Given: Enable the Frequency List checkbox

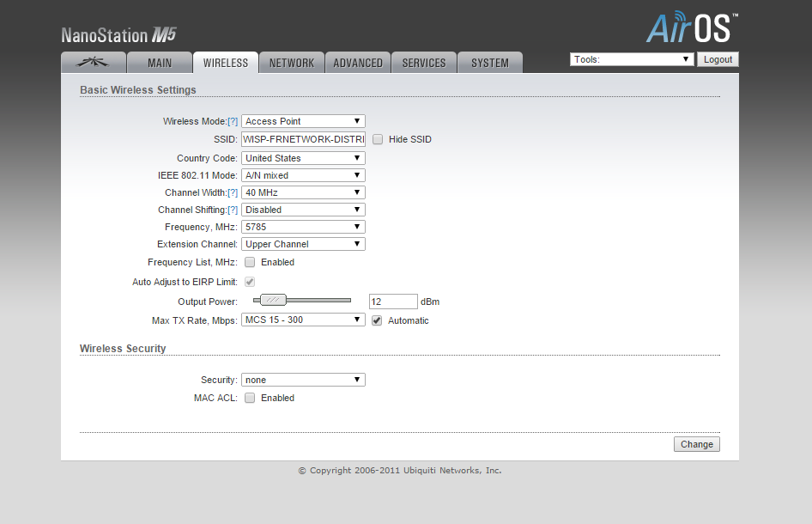Looking at the screenshot, I should (x=250, y=262).
